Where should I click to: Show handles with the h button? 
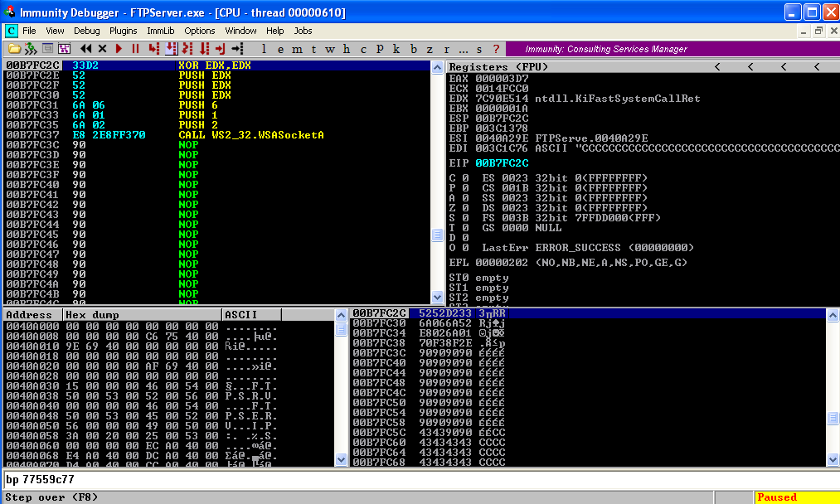tap(347, 49)
